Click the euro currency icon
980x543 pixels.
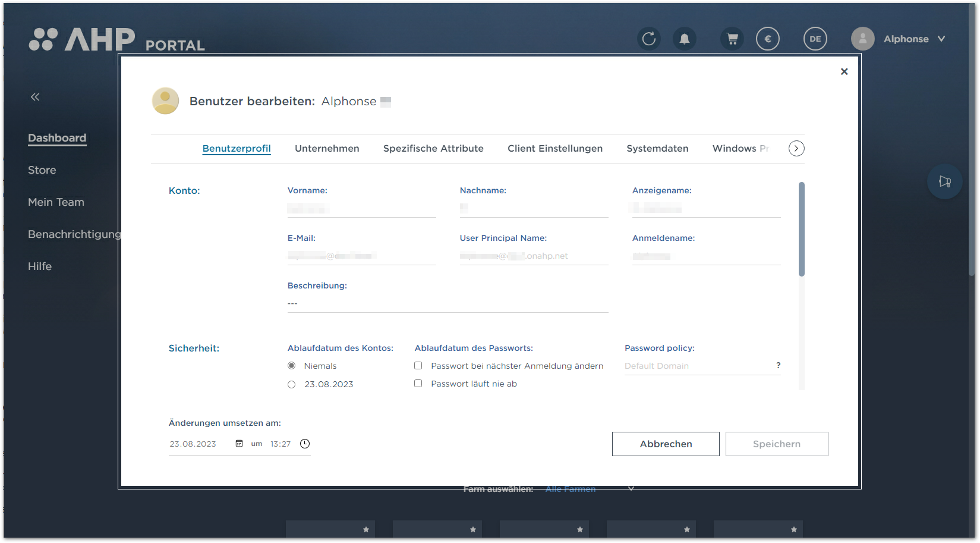[768, 39]
